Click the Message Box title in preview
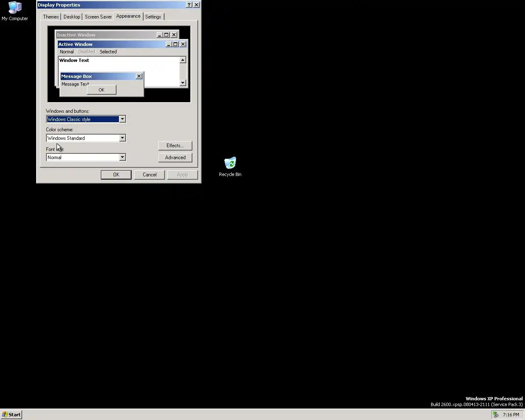This screenshot has width=525, height=420. pyautogui.click(x=76, y=76)
